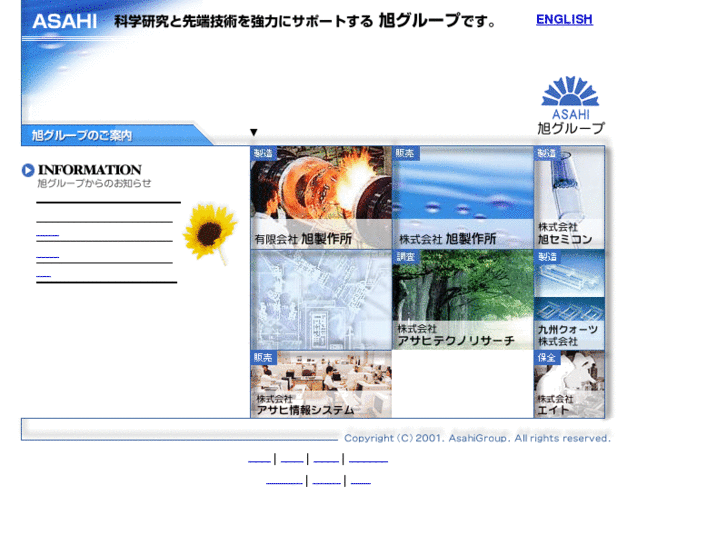The height and width of the screenshot is (545, 727).
Task: Open 九州クォーツ株式会社 tile
Action: click(x=569, y=300)
